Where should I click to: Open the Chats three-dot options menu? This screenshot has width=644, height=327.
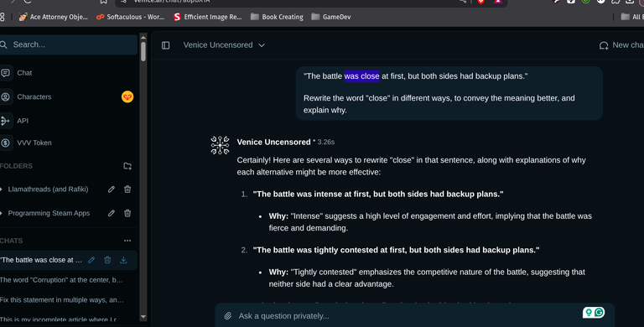tap(127, 241)
